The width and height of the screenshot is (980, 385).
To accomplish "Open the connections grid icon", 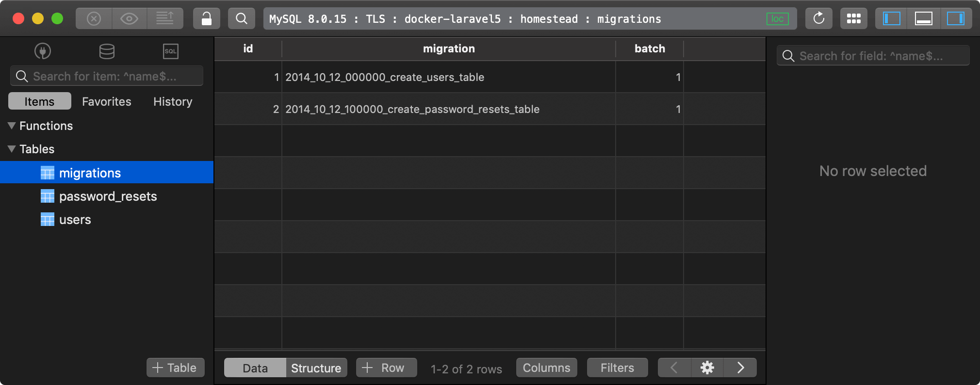I will [x=854, y=19].
